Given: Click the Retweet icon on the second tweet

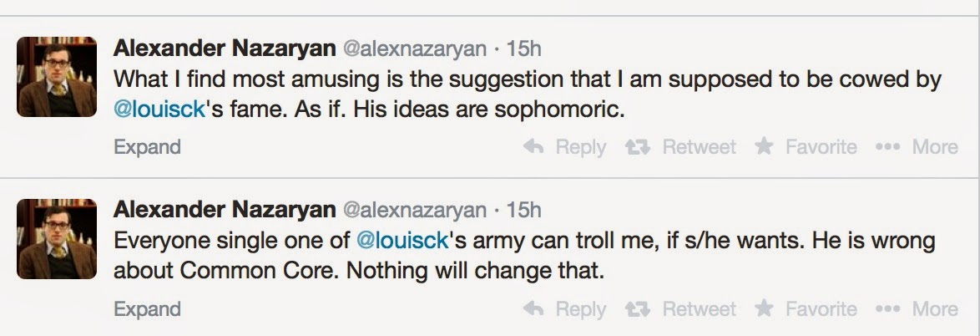Looking at the screenshot, I should tap(639, 309).
